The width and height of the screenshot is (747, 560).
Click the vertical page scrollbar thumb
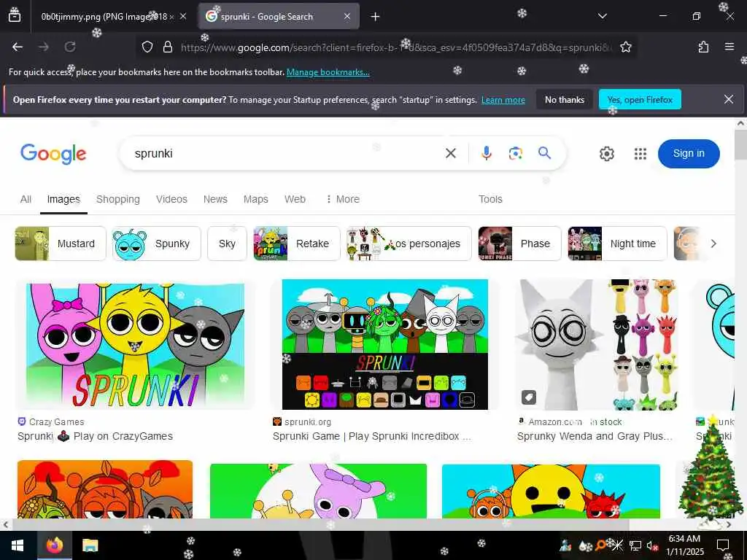pos(740,144)
